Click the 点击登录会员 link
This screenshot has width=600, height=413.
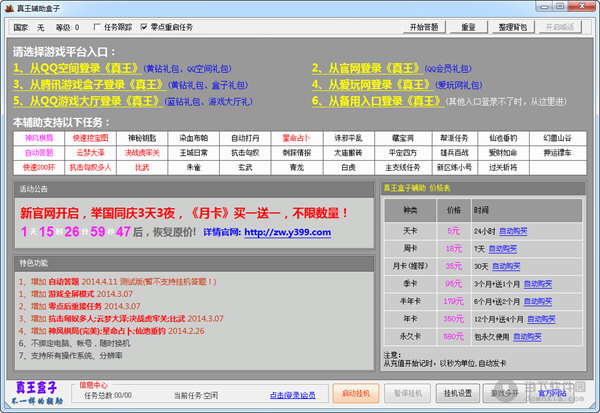[x=293, y=395]
